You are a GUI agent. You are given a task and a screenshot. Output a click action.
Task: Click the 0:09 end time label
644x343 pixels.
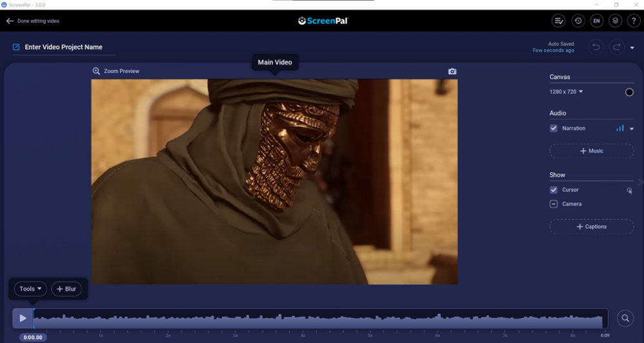click(604, 336)
